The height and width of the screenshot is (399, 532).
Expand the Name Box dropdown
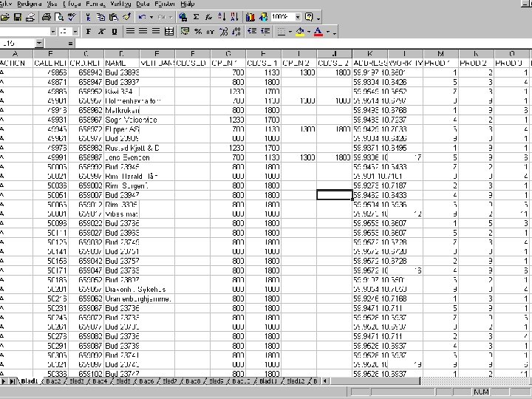39,43
